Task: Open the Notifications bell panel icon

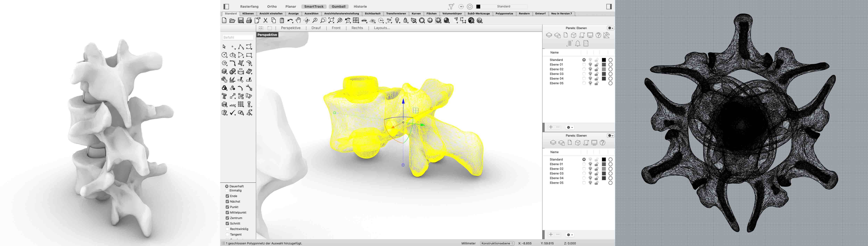Action: coord(578,43)
